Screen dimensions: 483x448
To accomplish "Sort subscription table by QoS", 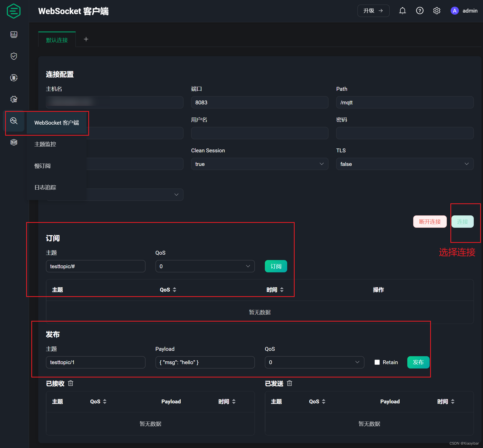I will [x=175, y=290].
